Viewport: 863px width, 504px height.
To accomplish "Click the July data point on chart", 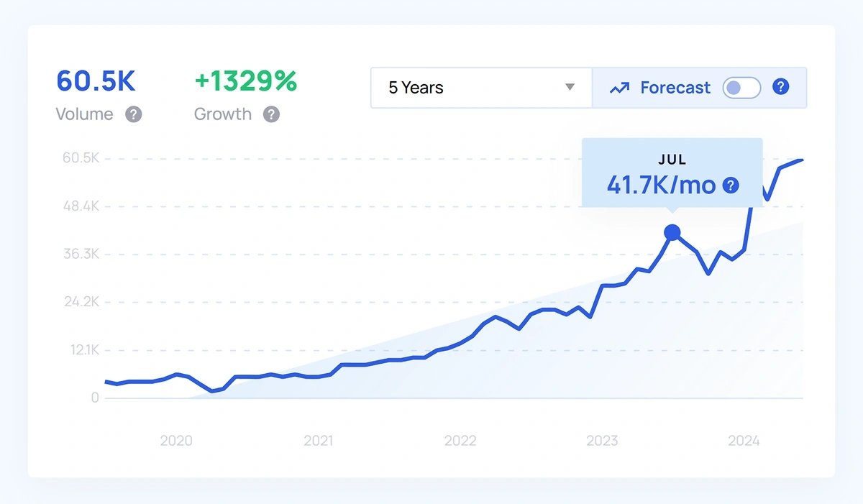I will (672, 232).
